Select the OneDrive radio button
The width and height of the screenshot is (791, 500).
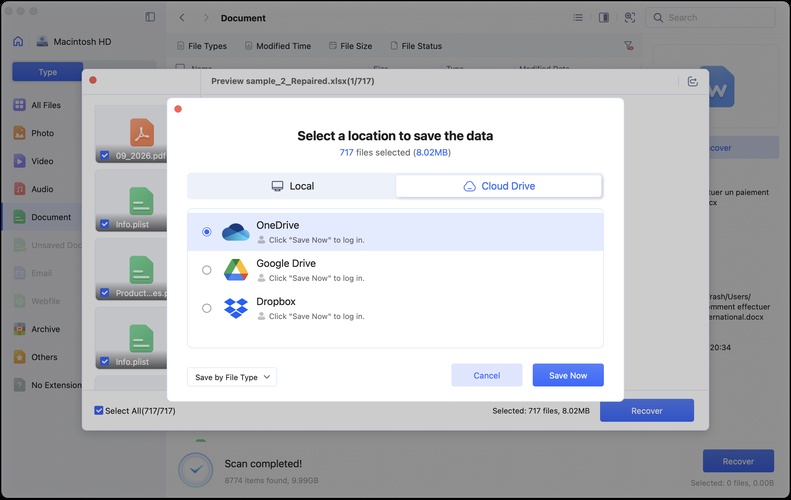(206, 232)
